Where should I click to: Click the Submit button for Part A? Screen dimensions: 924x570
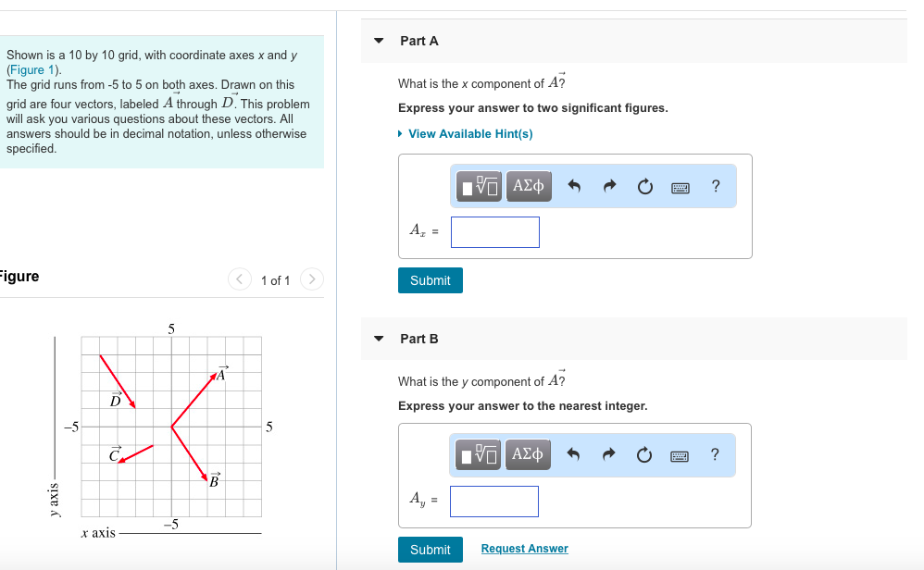pyautogui.click(x=430, y=280)
